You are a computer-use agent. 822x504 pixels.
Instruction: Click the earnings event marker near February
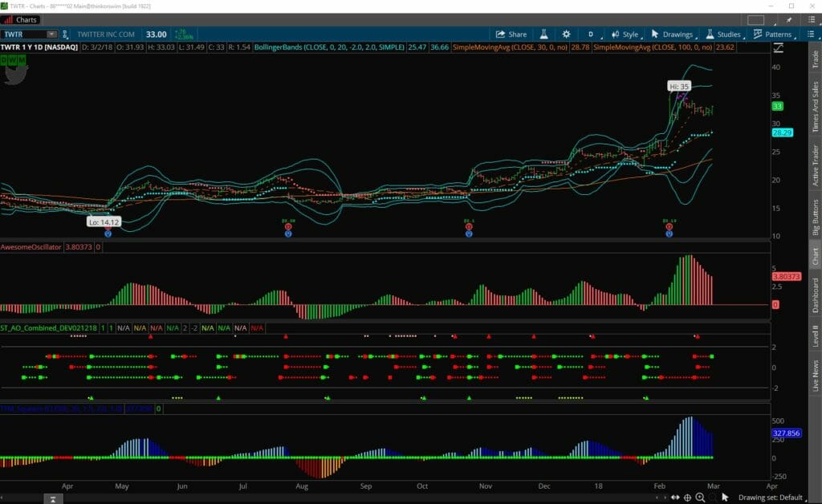point(669,227)
